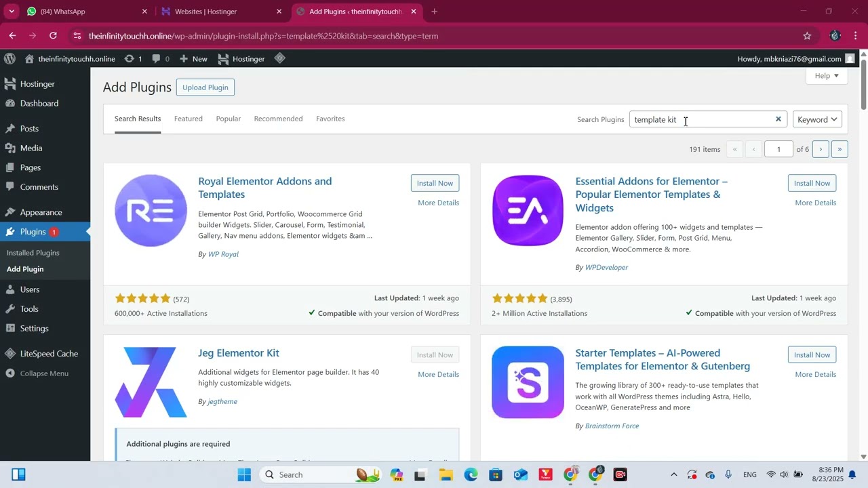Click the New content item in admin bar
The width and height of the screenshot is (868, 488).
tap(193, 59)
